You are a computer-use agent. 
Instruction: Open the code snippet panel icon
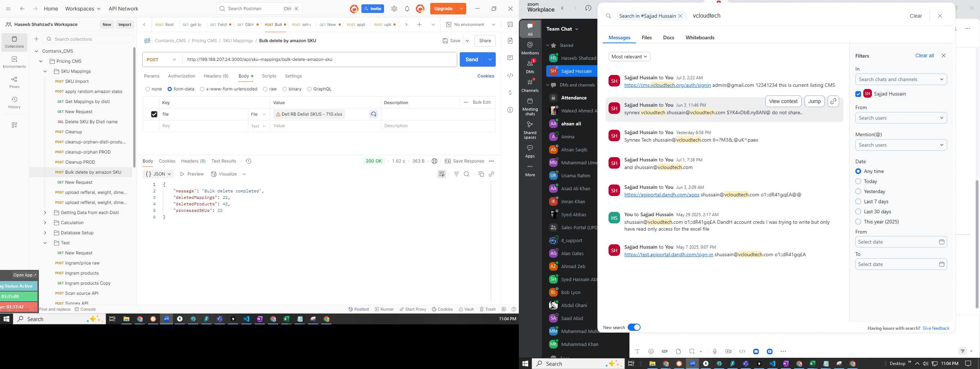tap(510, 75)
